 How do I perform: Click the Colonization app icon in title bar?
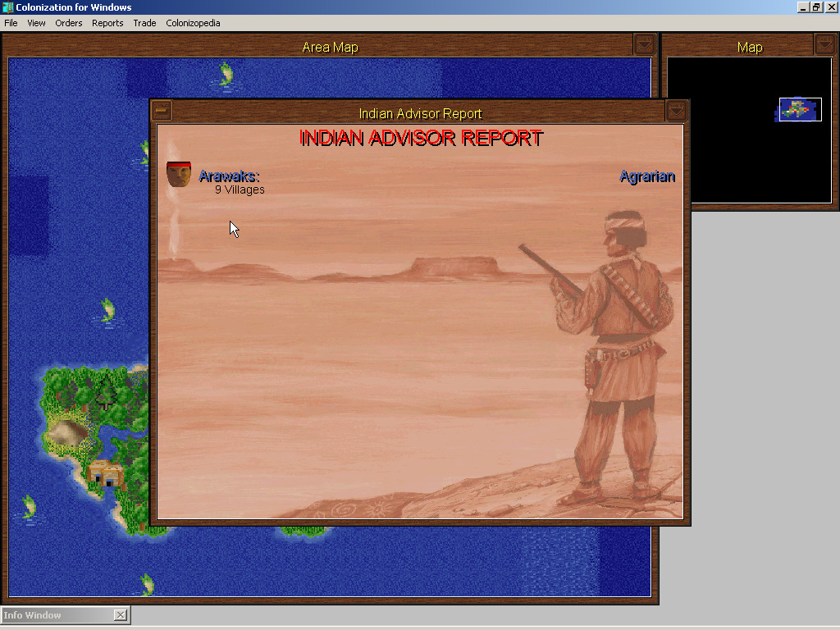7,7
